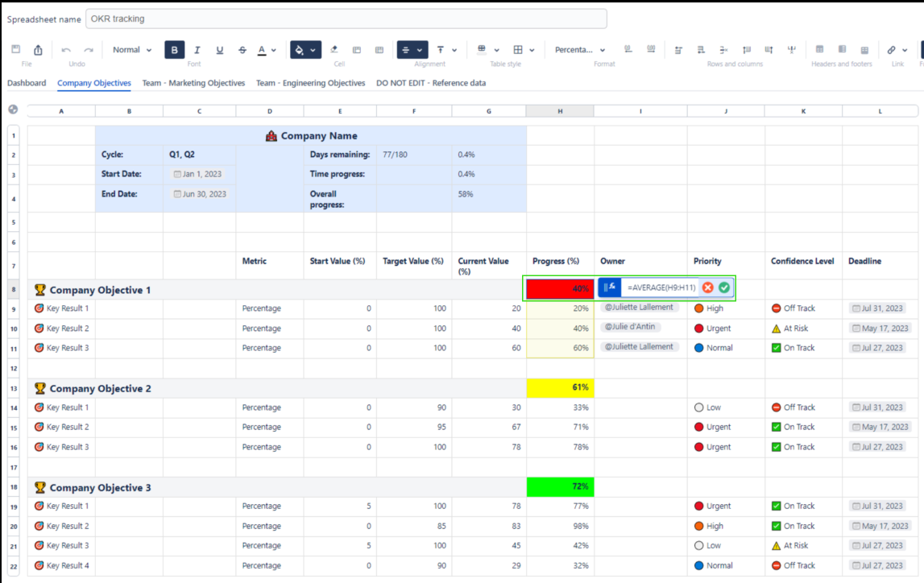
Task: Open the Link dropdown in toolbar
Action: 897,50
